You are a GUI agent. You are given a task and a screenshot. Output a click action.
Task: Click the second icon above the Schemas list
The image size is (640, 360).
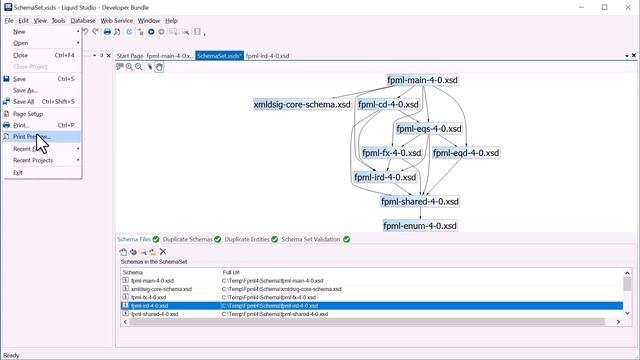point(133,252)
